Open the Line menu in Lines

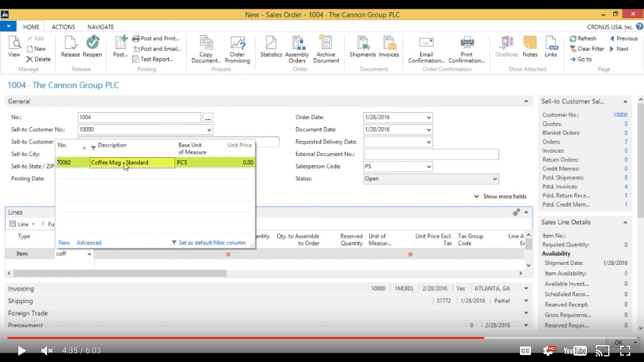[23, 224]
